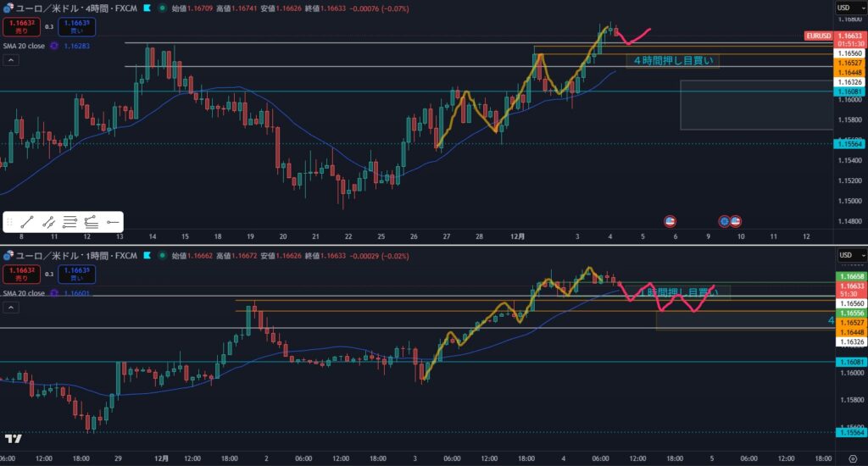868x466 pixels.
Task: Click the fourth floating toolbar line-pattern icon
Action: (92, 222)
